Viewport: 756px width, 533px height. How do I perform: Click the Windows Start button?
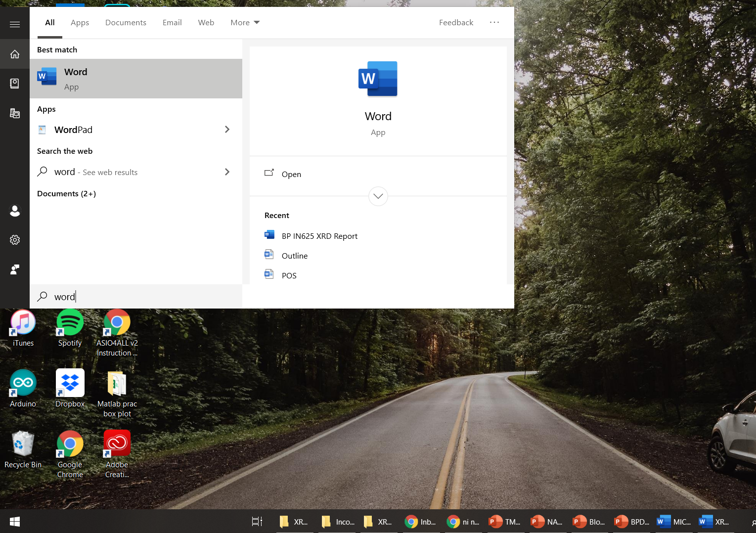pyautogui.click(x=15, y=521)
